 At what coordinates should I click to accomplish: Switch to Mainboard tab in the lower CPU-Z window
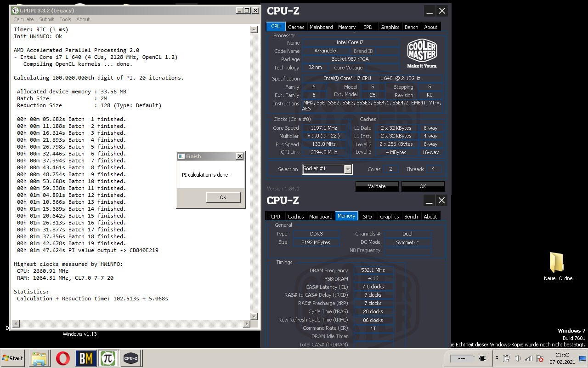coord(321,217)
